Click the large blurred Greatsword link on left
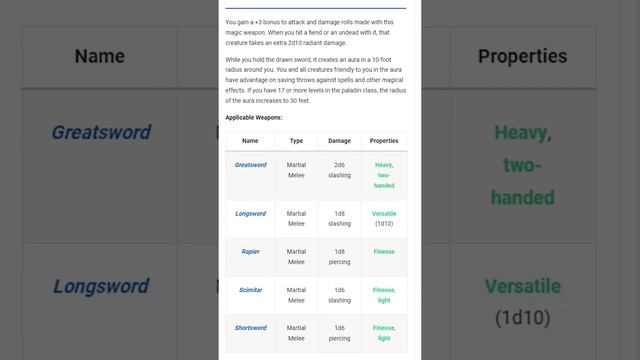Viewport: 640px width, 360px height. tap(101, 132)
